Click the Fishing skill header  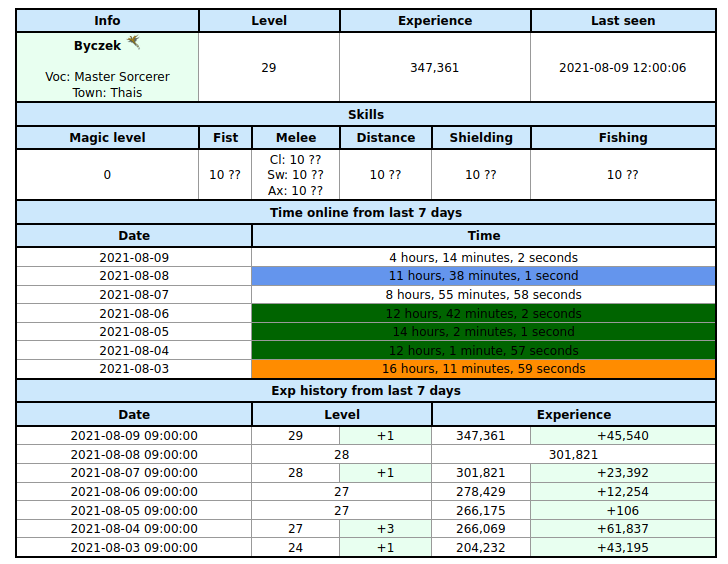[623, 137]
